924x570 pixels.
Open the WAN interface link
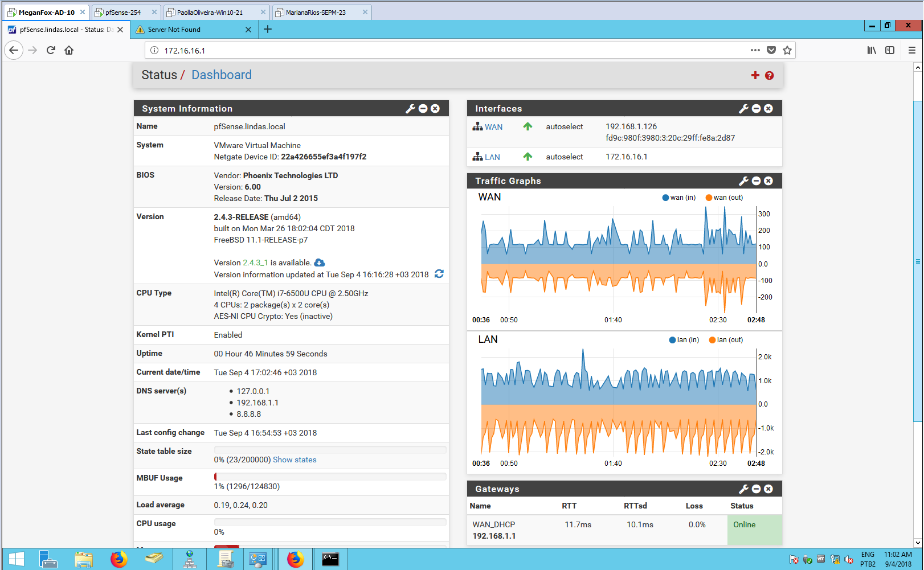[493, 127]
